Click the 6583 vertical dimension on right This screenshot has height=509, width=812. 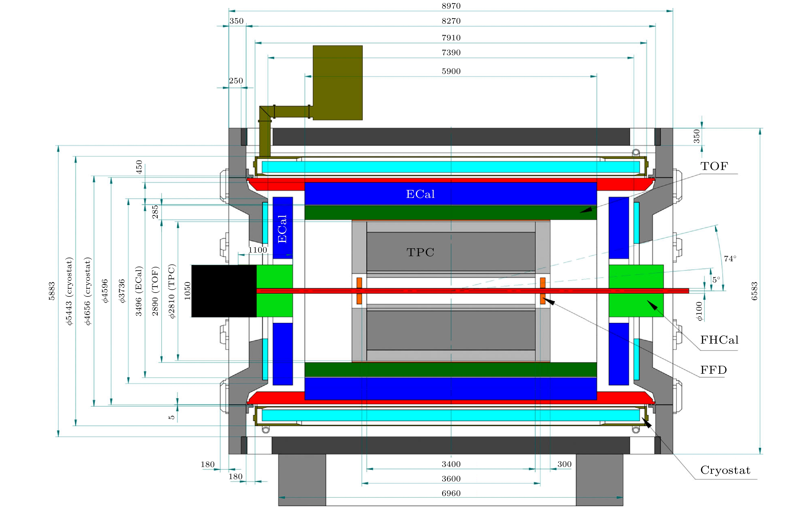pos(754,291)
